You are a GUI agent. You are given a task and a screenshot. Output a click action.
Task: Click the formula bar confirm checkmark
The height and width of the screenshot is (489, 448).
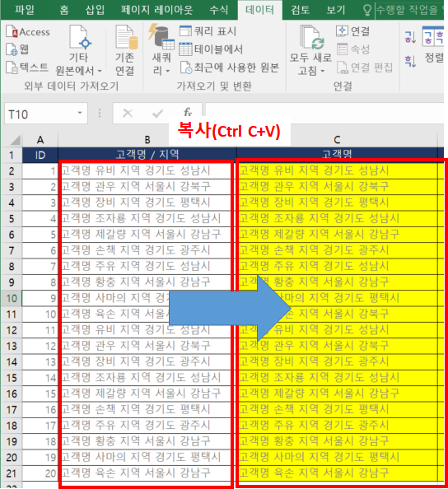click(x=157, y=114)
